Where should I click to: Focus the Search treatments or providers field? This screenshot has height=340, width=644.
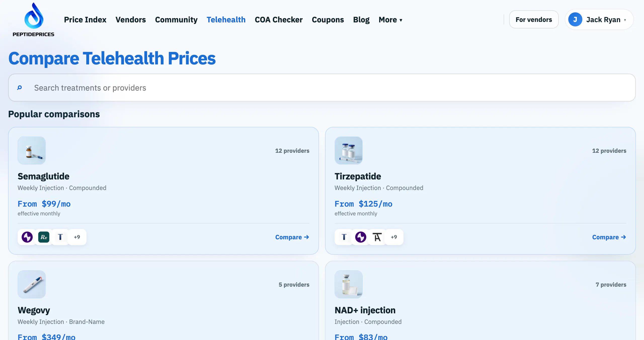click(322, 88)
